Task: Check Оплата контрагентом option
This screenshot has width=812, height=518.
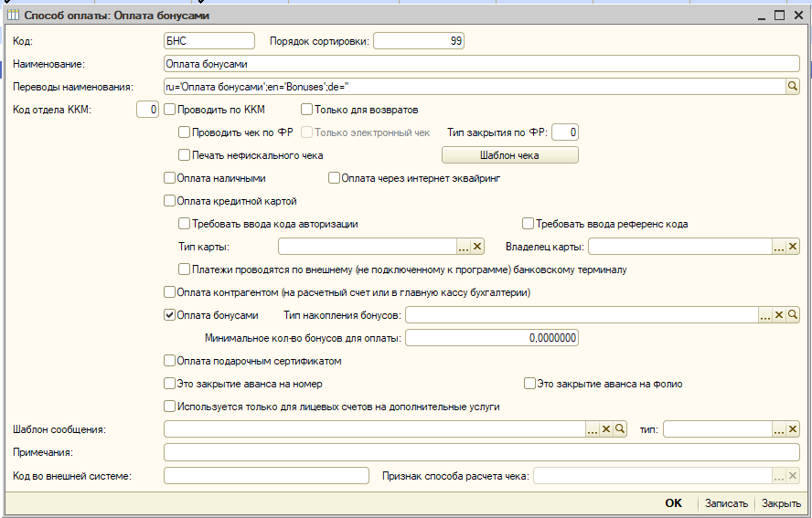Action: (x=169, y=292)
